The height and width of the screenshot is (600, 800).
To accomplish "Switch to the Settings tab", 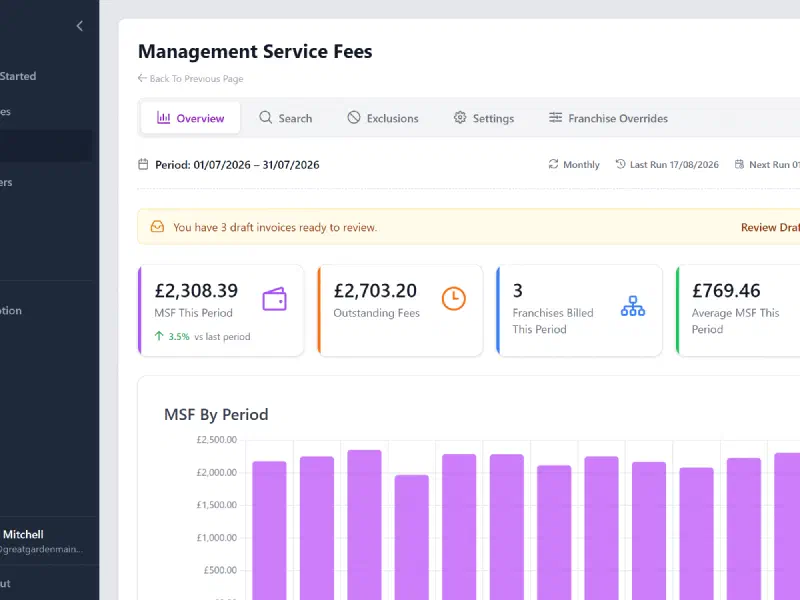I will (484, 118).
